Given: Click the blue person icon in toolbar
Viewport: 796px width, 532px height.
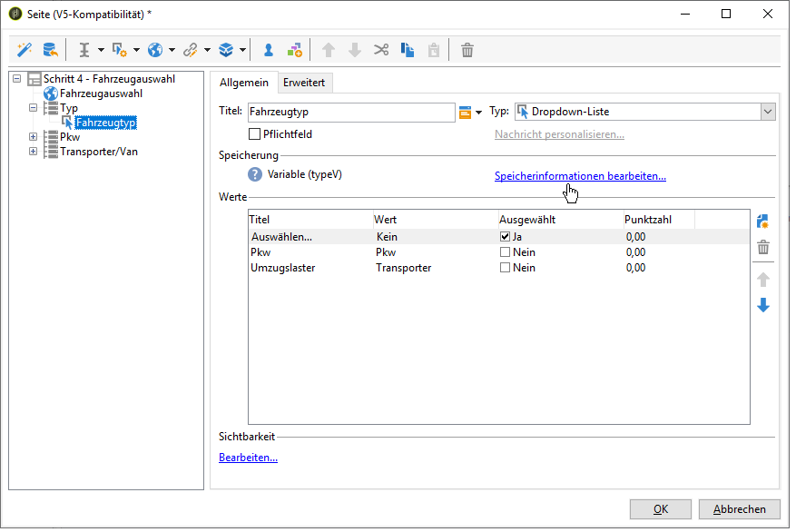Looking at the screenshot, I should [268, 50].
